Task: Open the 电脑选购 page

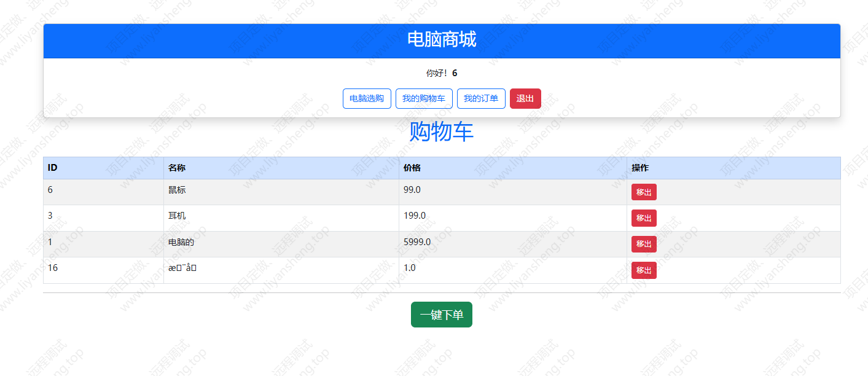Action: [x=367, y=98]
